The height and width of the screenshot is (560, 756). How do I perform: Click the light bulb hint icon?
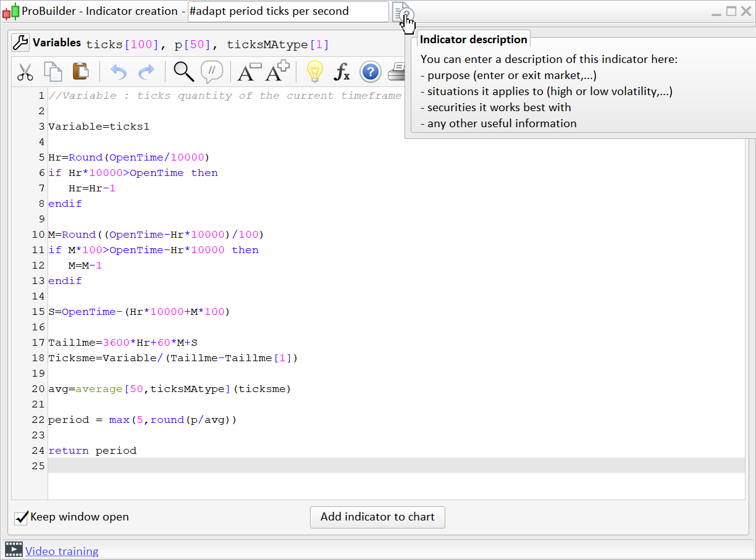pyautogui.click(x=315, y=72)
